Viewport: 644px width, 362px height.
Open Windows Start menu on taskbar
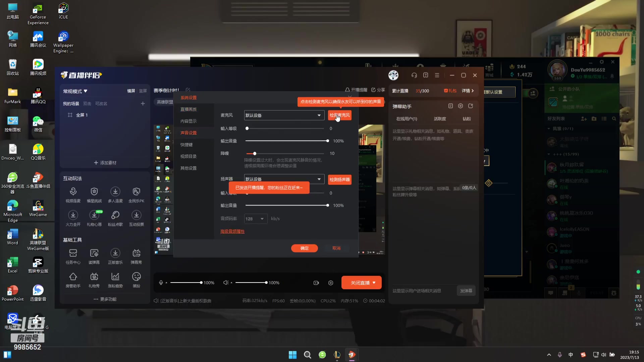(x=292, y=355)
